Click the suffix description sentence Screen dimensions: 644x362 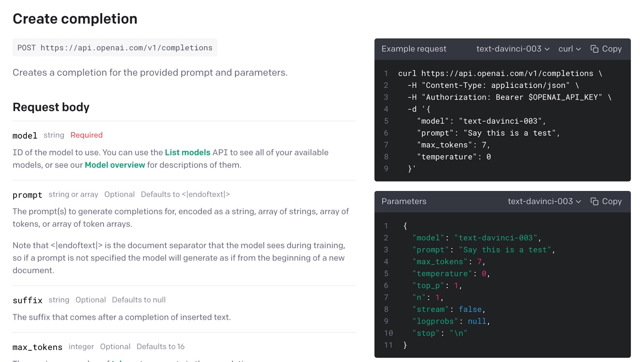(x=122, y=317)
